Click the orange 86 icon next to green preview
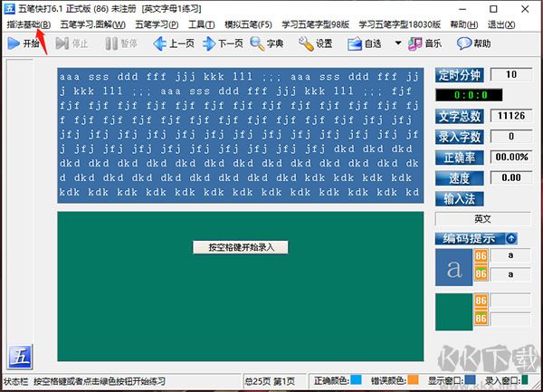 [x=481, y=301]
